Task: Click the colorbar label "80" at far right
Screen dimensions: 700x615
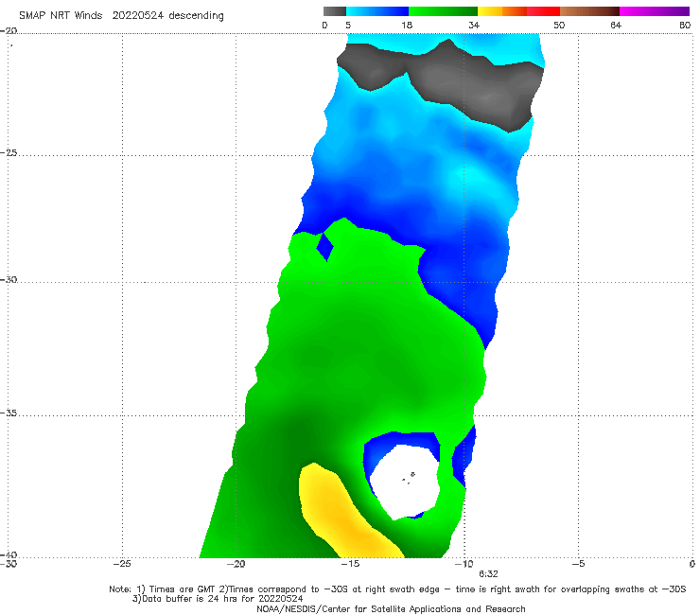Action: pos(685,26)
